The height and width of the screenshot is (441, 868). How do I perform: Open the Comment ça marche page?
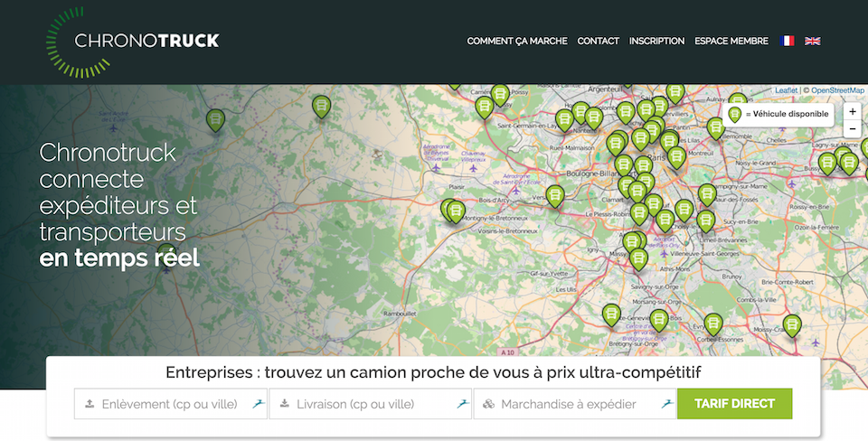[517, 41]
